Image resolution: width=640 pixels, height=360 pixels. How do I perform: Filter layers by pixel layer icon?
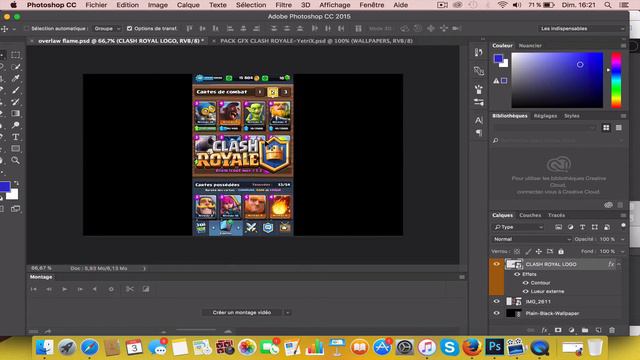pos(558,227)
